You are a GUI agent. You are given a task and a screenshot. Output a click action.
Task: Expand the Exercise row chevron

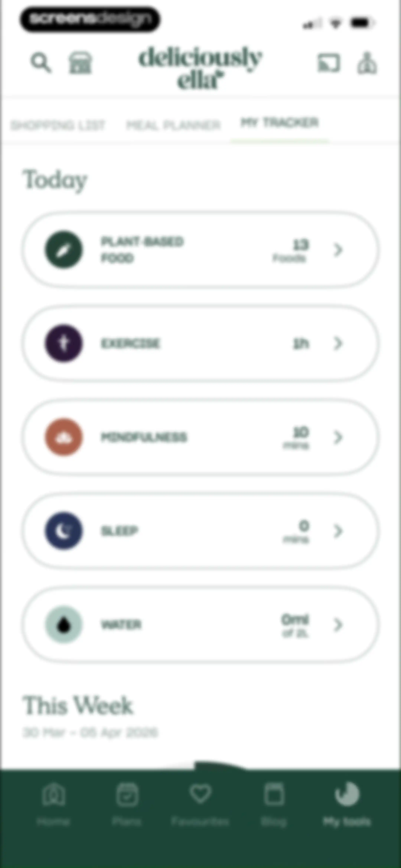pos(338,343)
